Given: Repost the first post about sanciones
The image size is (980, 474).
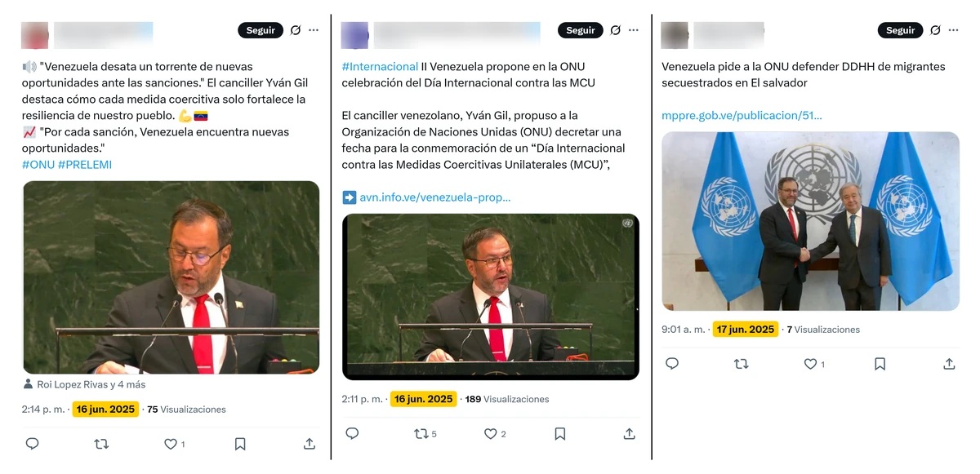Looking at the screenshot, I should (101, 444).
